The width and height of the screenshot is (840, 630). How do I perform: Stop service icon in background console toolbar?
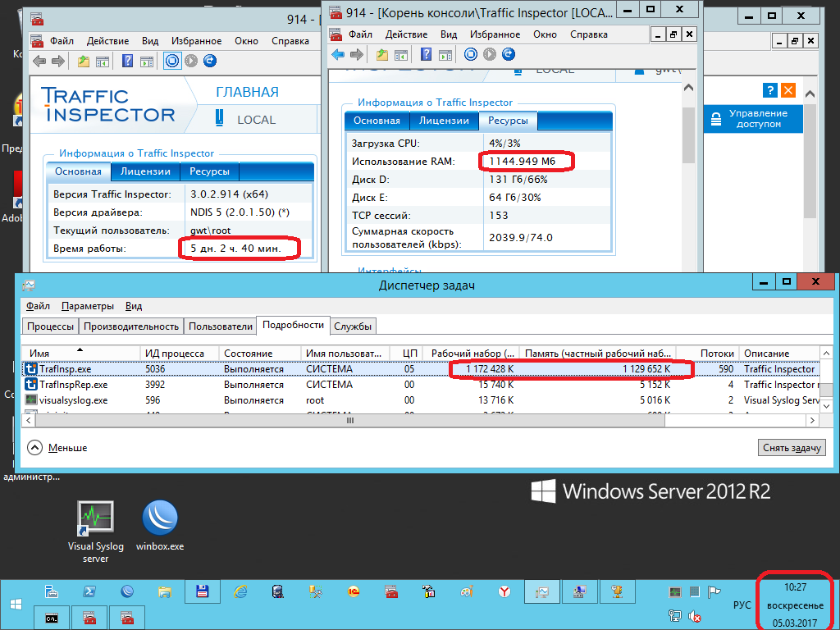[172, 61]
